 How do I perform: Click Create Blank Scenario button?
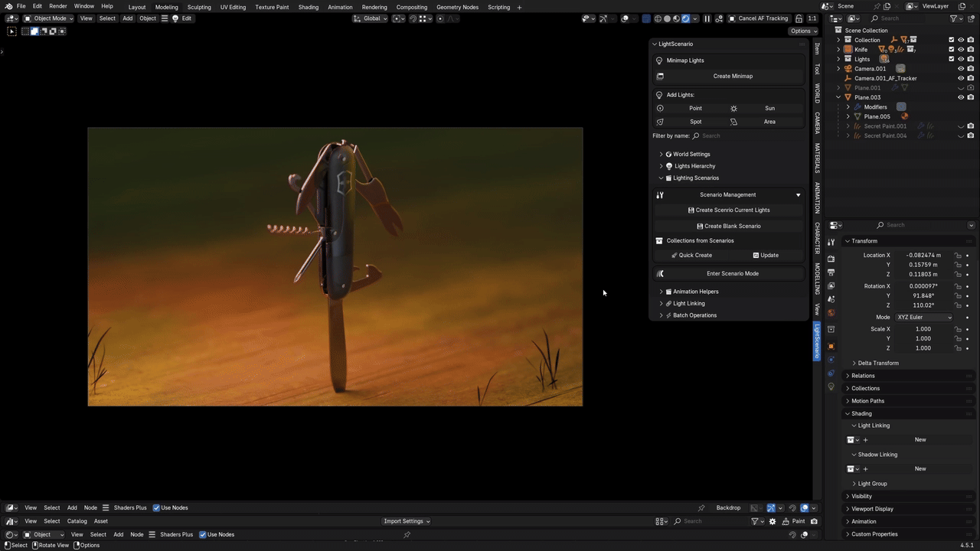[x=728, y=226]
